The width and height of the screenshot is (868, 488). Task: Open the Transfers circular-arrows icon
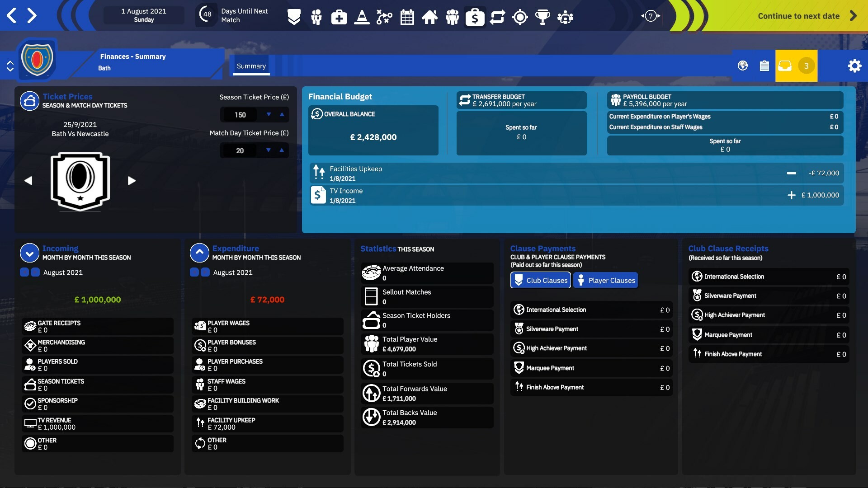(x=498, y=17)
